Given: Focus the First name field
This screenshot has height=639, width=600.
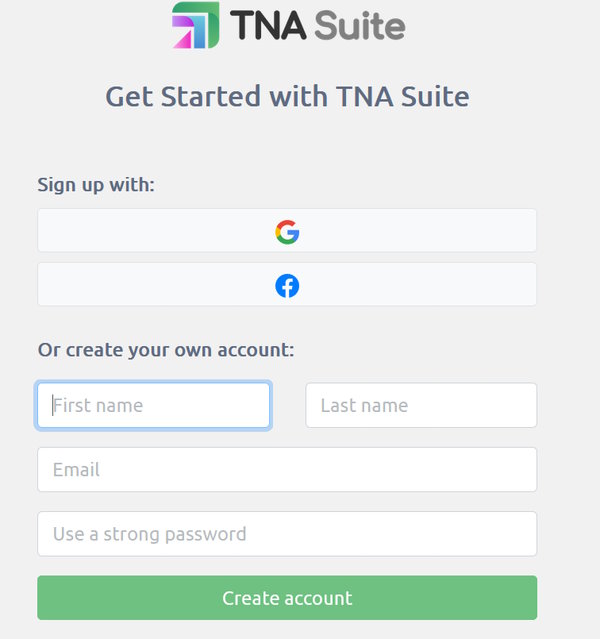Looking at the screenshot, I should 153,406.
